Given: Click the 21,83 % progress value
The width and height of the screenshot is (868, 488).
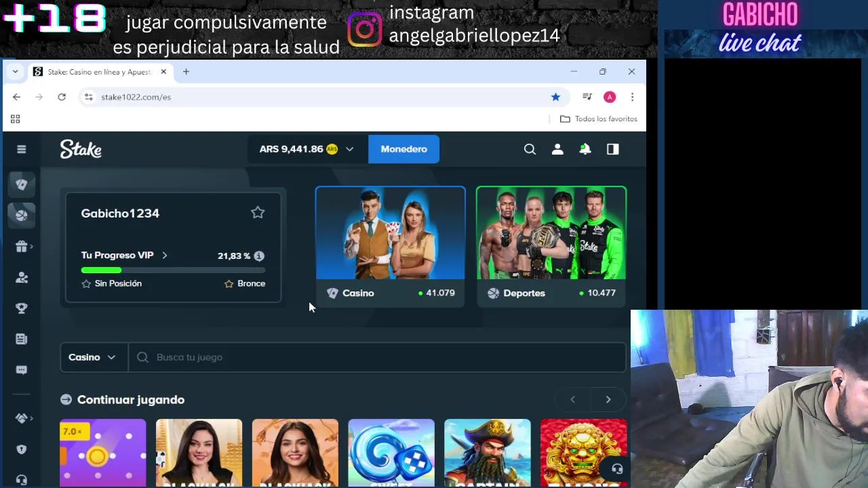Looking at the screenshot, I should pos(234,256).
